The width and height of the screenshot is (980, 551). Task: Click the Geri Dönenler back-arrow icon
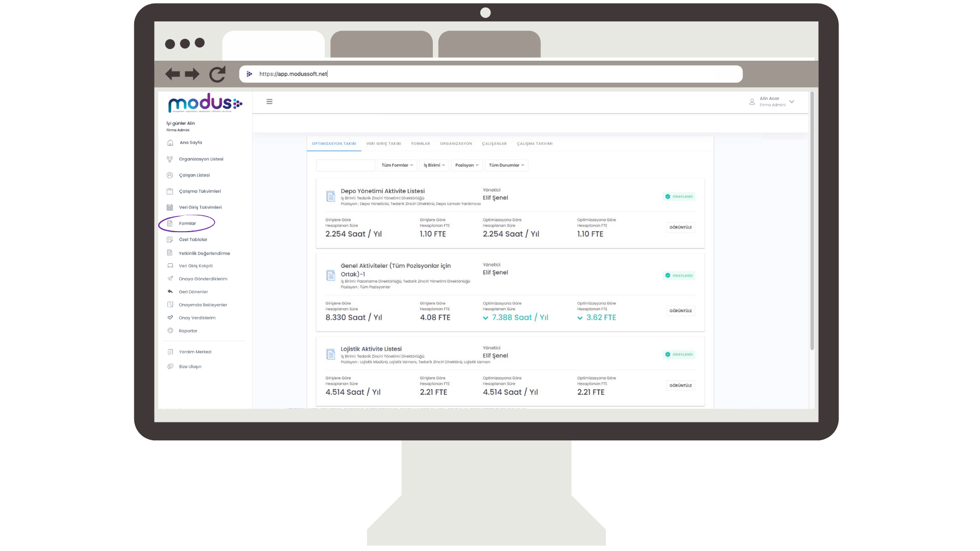click(170, 292)
